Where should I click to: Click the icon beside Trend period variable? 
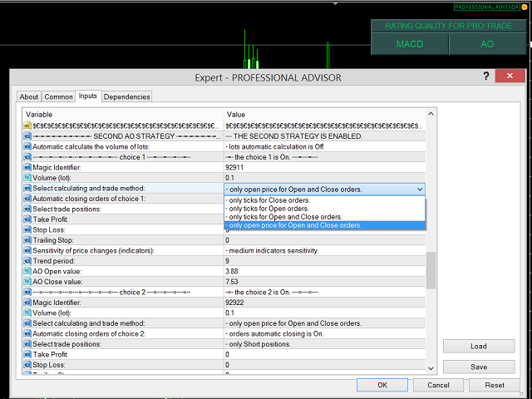tap(27, 261)
